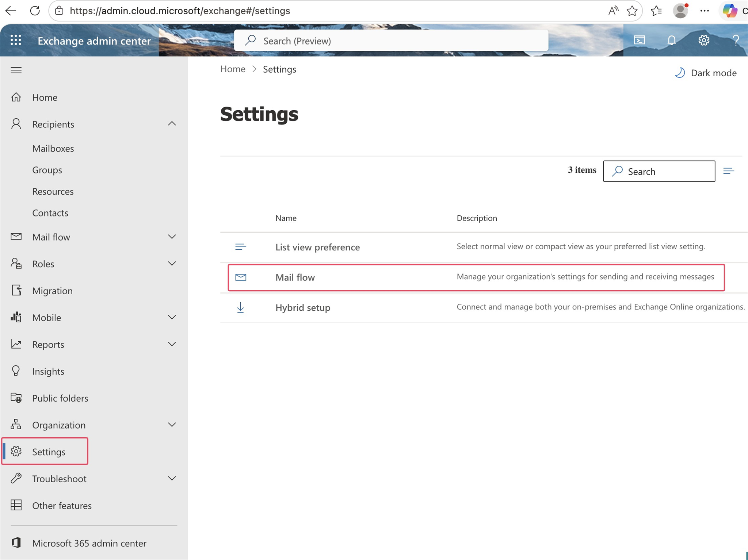Collapse the Recipients section
This screenshot has width=748, height=560.
point(172,124)
